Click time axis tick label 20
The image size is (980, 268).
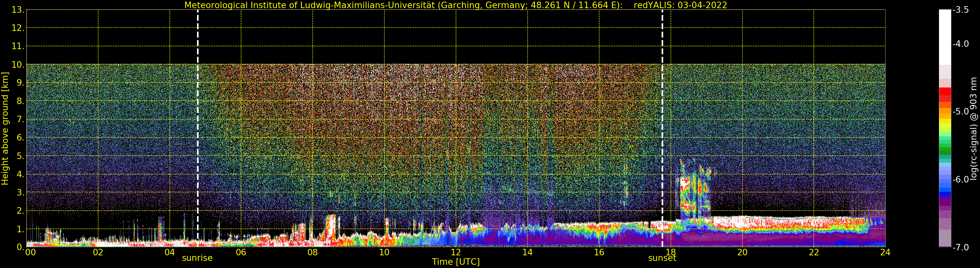[742, 252]
